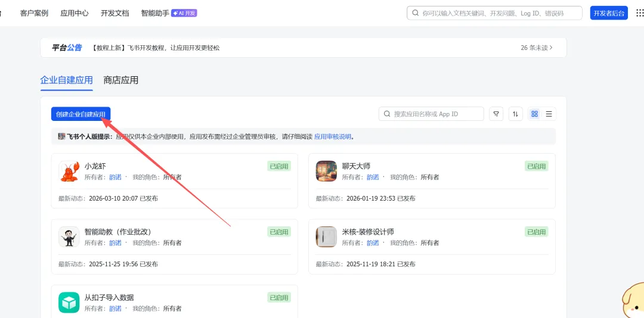Click 创建企业自建应用 button
644x318 pixels.
[x=81, y=114]
